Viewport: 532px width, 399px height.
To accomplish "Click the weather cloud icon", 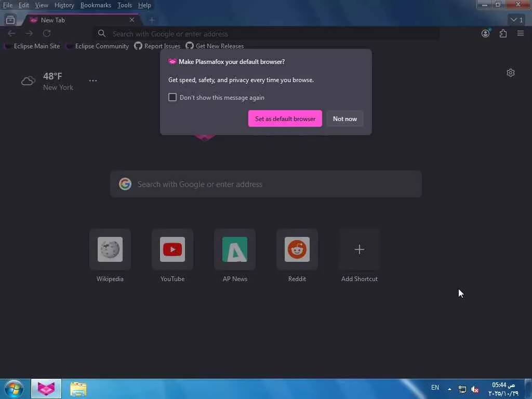I will 28,81.
